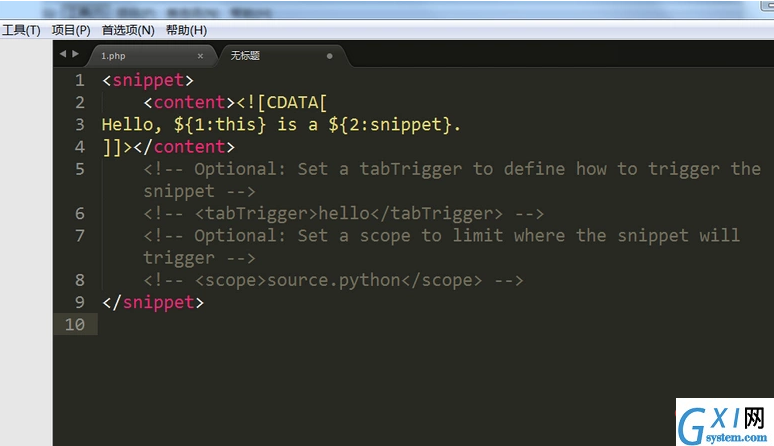Open the 首选项(N) menu
Image resolution: width=774 pixels, height=446 pixels.
pyautogui.click(x=128, y=30)
